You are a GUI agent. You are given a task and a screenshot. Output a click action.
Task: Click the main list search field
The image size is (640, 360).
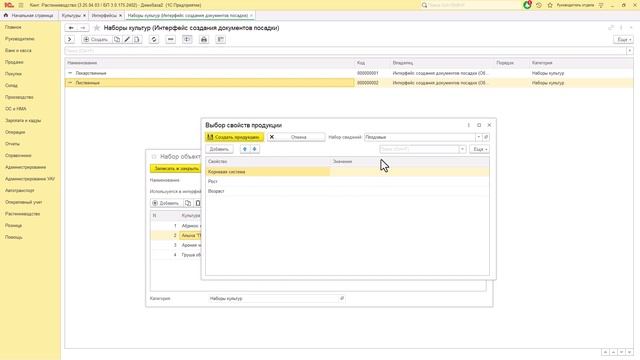click(x=346, y=51)
